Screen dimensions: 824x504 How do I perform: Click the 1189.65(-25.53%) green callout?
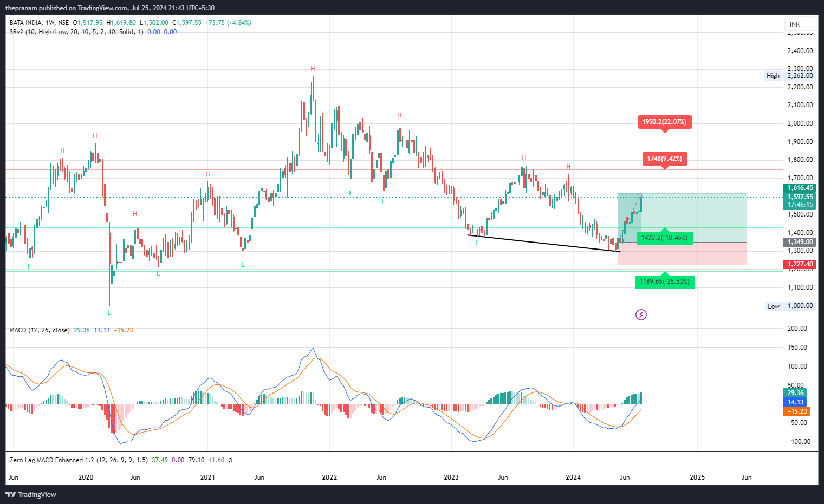[665, 282]
